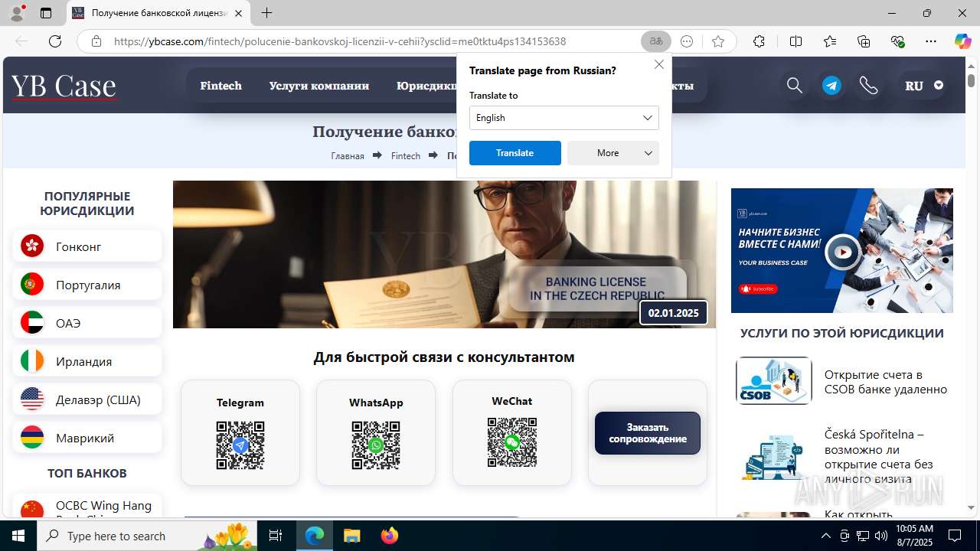Select Ирландия jurisdiction
980x551 pixels.
point(87,360)
